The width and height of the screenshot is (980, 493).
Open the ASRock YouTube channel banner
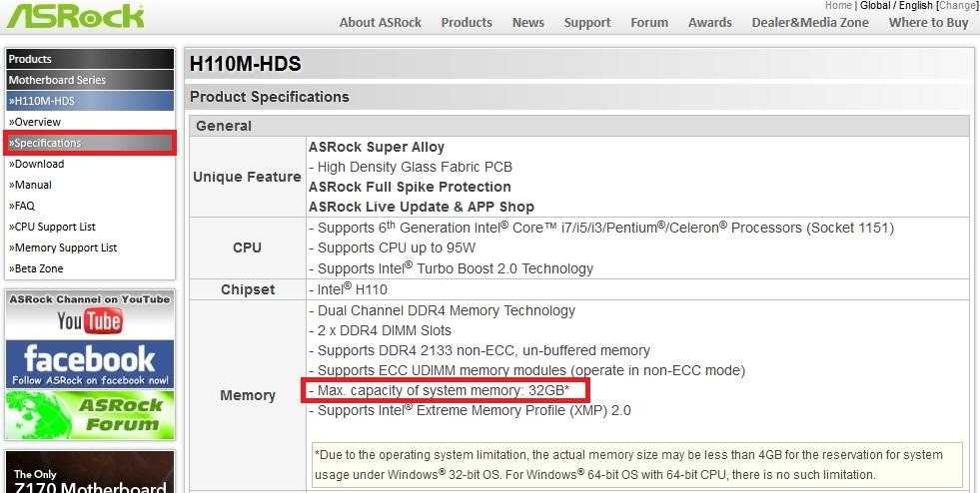pyautogui.click(x=90, y=313)
